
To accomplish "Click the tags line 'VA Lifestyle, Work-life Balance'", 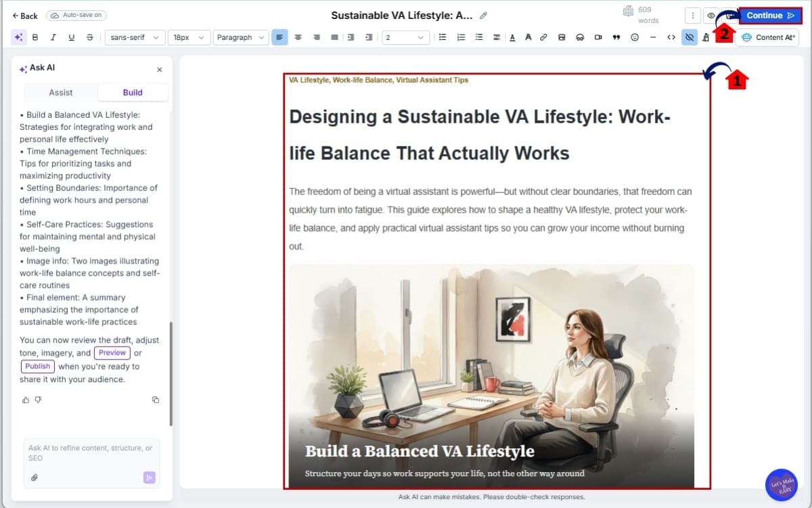I will [x=378, y=80].
